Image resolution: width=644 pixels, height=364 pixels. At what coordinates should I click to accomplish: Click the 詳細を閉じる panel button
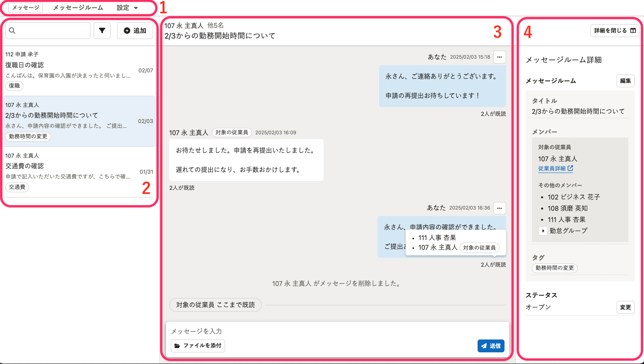click(615, 31)
